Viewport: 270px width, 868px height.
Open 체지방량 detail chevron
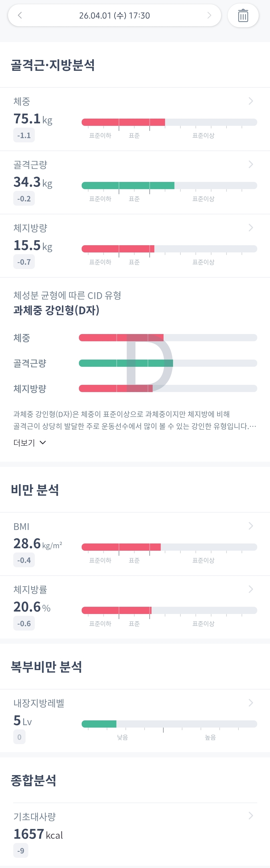point(251,228)
